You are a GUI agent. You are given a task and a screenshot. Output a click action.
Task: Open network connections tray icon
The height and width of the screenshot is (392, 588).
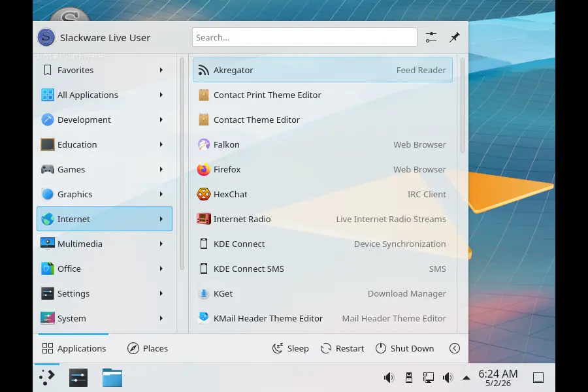[428, 378]
